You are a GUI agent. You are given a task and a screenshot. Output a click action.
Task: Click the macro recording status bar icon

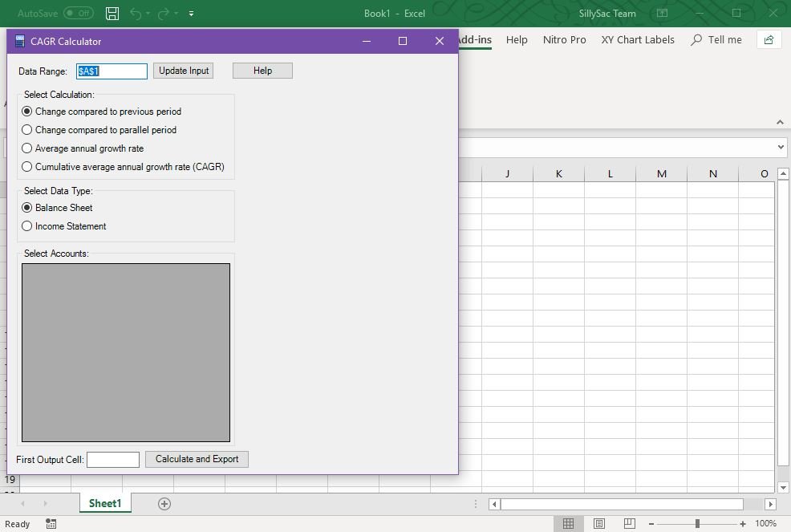click(51, 524)
